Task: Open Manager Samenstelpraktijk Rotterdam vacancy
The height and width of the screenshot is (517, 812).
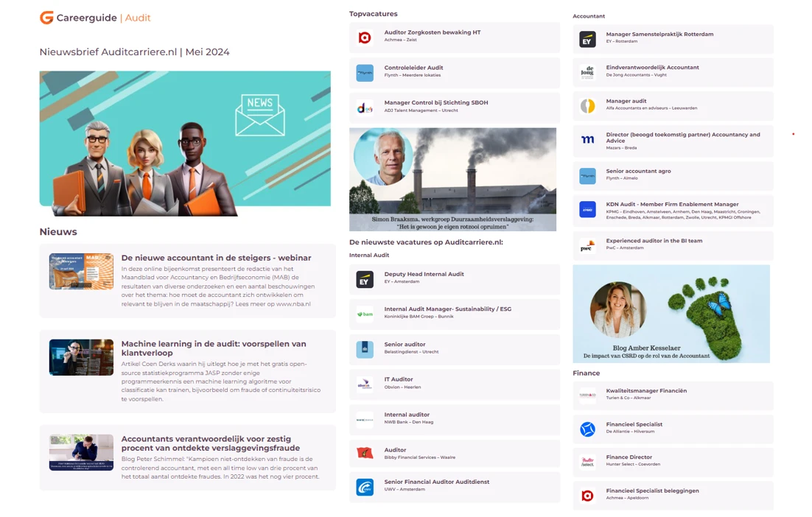Action: point(659,35)
